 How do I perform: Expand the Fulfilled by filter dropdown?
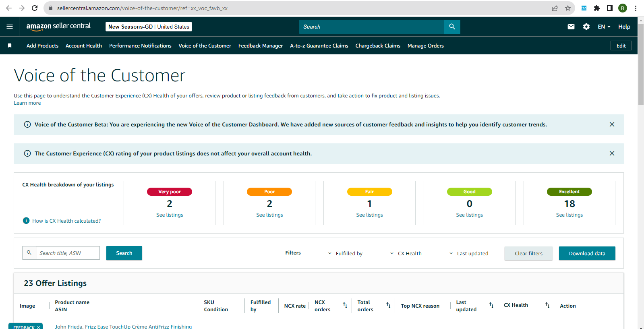click(345, 253)
